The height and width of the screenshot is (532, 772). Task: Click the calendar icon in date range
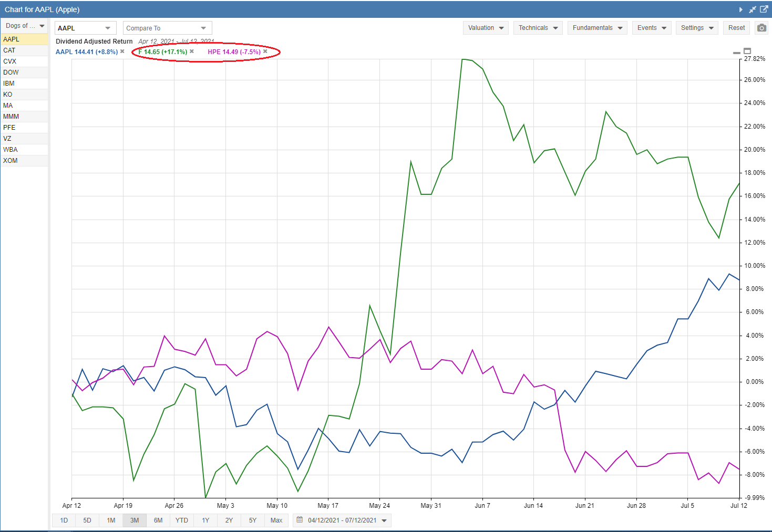(x=300, y=520)
